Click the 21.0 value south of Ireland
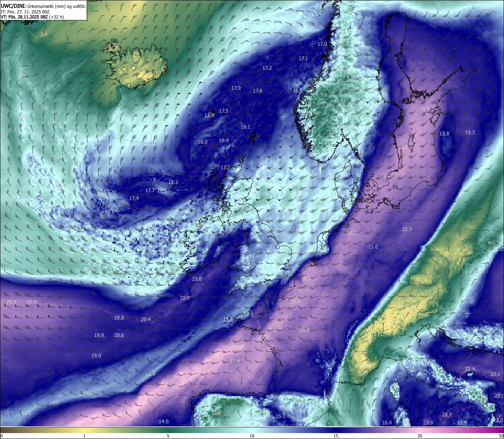The image size is (504, 439). click(197, 279)
